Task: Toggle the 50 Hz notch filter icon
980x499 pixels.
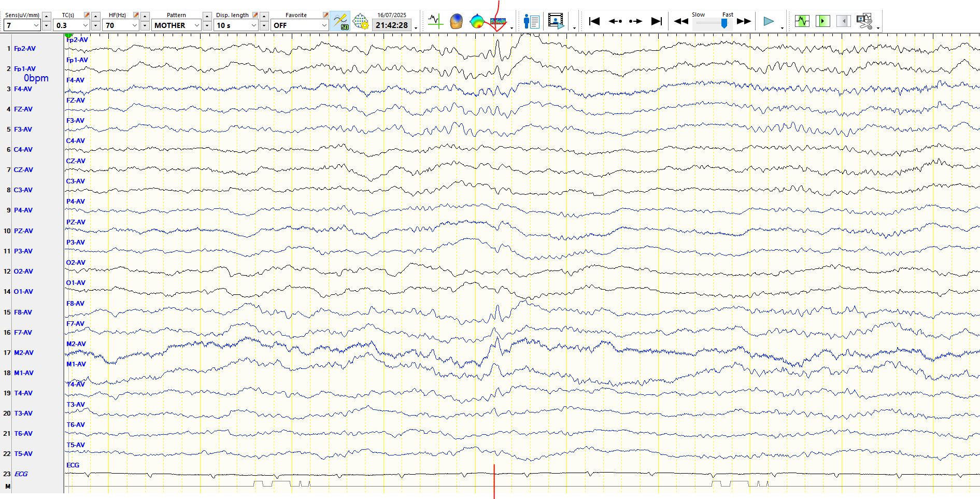Action: click(x=340, y=21)
